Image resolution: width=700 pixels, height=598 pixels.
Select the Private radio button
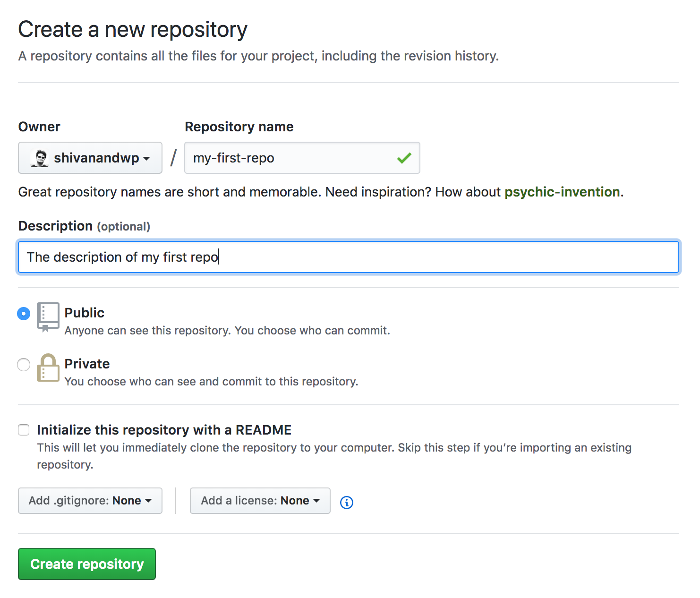pos(24,365)
